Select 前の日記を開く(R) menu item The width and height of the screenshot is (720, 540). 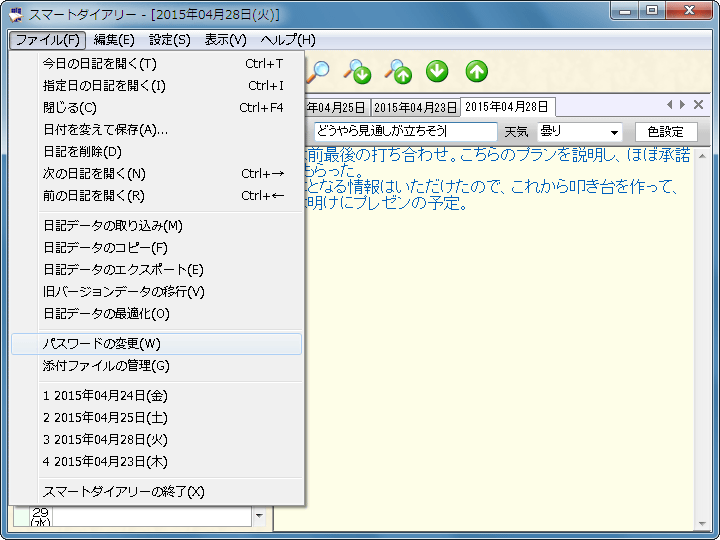coord(157,196)
